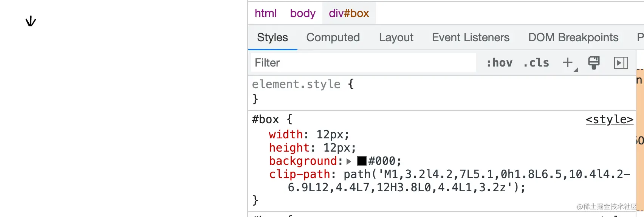
Task: Open the <style> source link
Action: [x=609, y=119]
